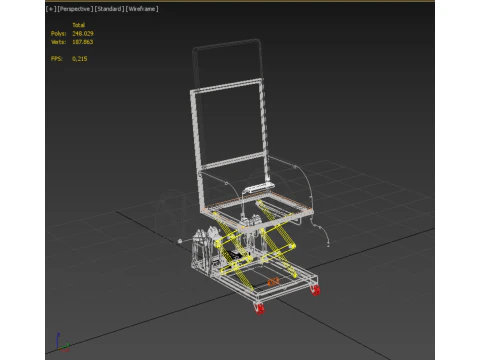Click the XYZ axis tripod icon
Image resolution: width=480 pixels, height=360 pixels.
[62, 342]
